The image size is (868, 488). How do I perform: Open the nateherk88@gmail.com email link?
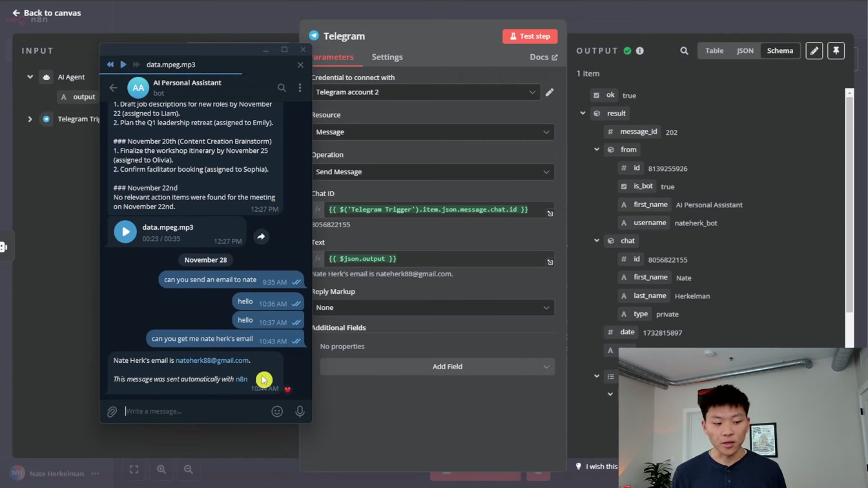pos(212,360)
